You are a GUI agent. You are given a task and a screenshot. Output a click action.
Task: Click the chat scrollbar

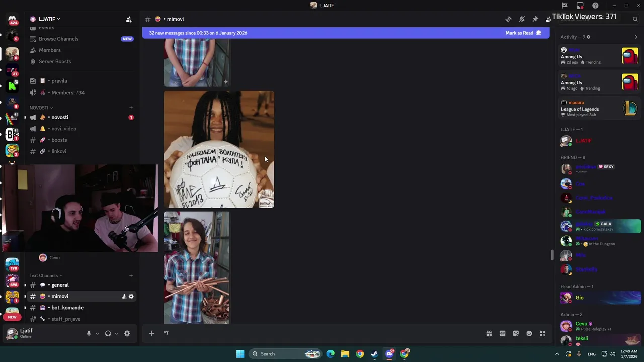[x=552, y=255]
